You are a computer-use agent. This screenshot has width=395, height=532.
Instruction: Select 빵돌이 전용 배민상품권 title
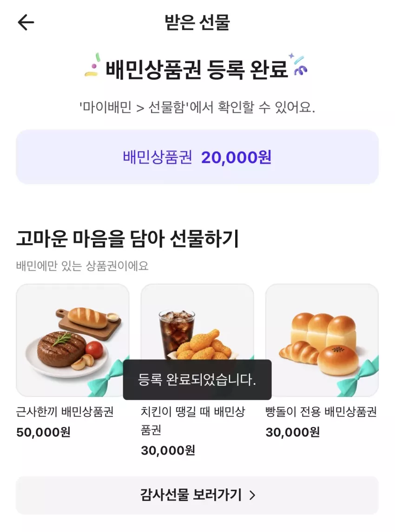[x=321, y=412]
